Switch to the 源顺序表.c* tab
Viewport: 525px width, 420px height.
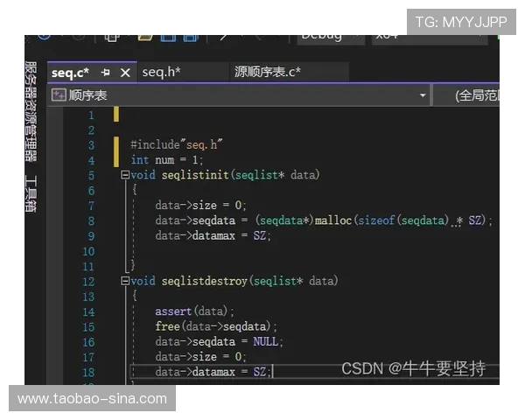(x=268, y=73)
